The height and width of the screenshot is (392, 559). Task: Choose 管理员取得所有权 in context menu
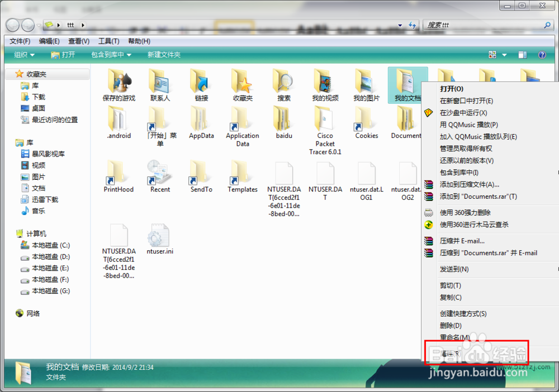pyautogui.click(x=490, y=149)
